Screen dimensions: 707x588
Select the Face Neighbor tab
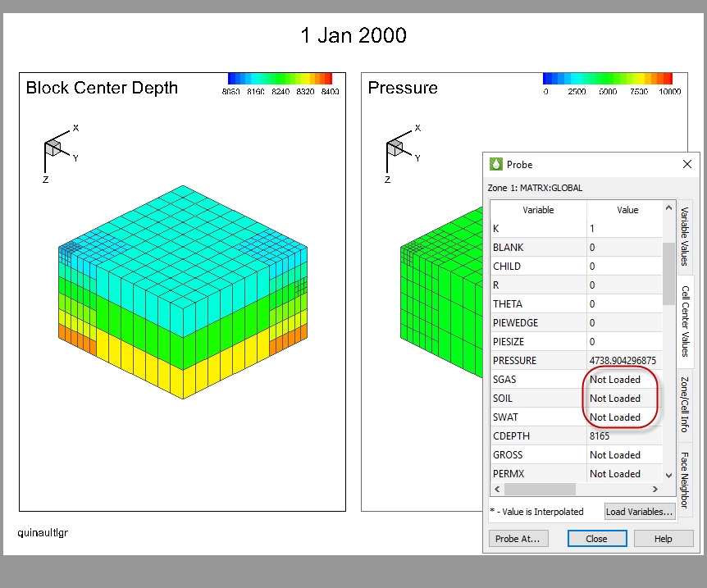tap(686, 480)
